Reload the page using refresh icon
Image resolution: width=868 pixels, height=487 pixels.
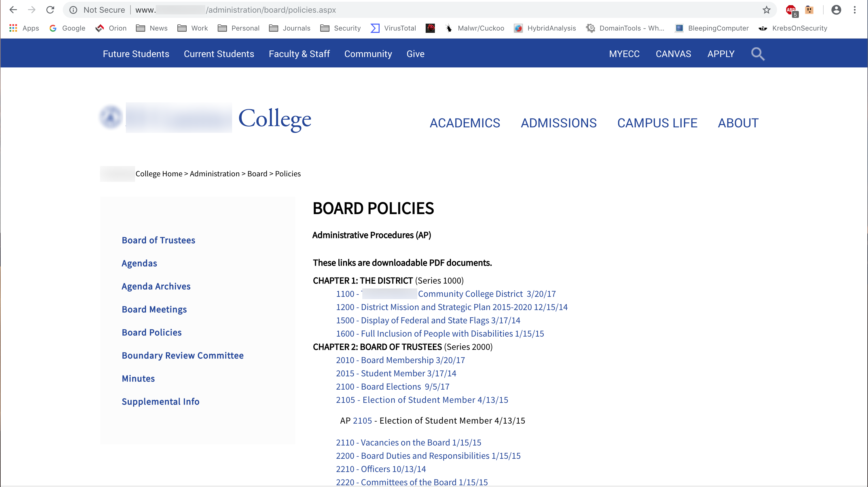click(x=50, y=10)
